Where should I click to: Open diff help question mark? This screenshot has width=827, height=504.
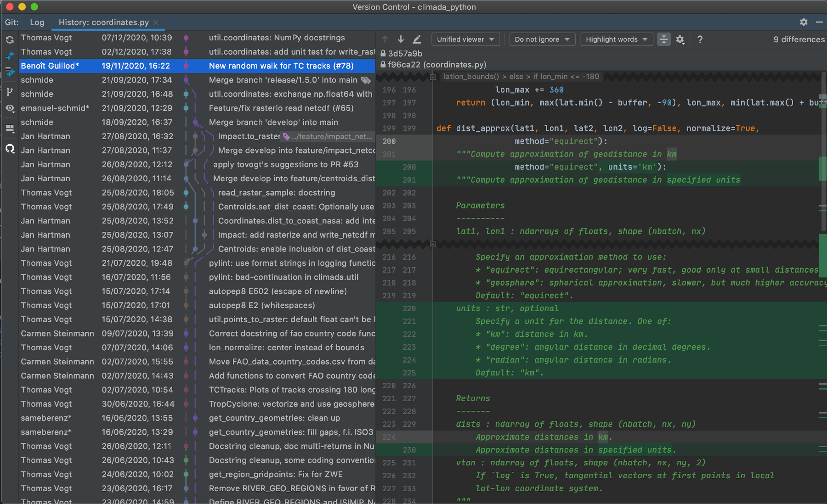(700, 39)
